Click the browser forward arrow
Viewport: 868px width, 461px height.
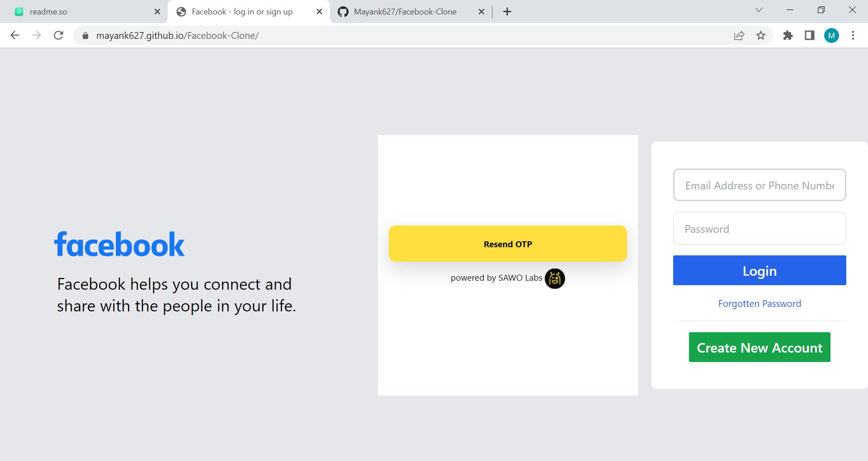click(37, 35)
